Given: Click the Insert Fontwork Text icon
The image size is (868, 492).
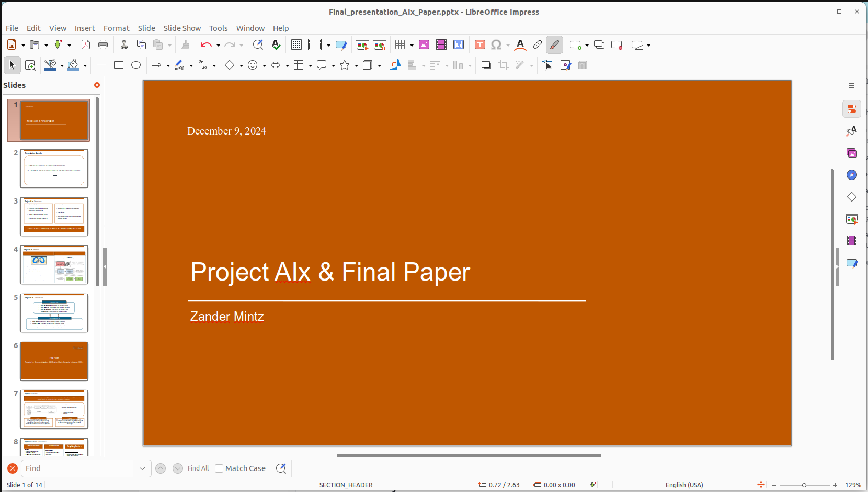Looking at the screenshot, I should click(520, 45).
